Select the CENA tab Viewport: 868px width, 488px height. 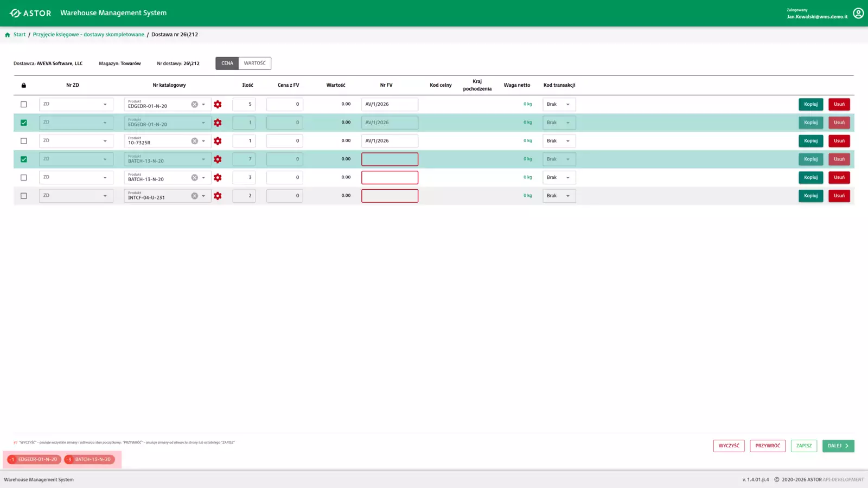click(227, 63)
